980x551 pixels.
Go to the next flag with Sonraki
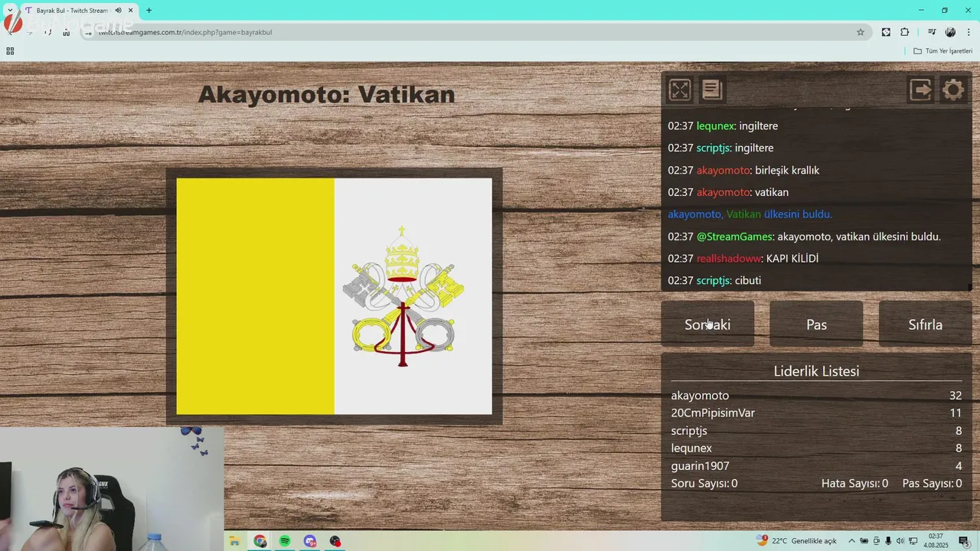point(707,324)
